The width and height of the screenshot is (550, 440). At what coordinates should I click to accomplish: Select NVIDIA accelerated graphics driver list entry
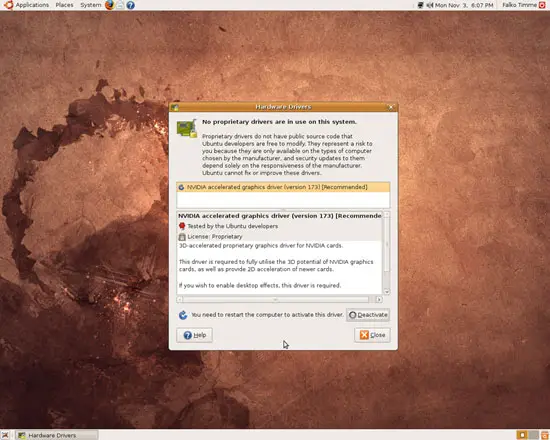pyautogui.click(x=283, y=187)
